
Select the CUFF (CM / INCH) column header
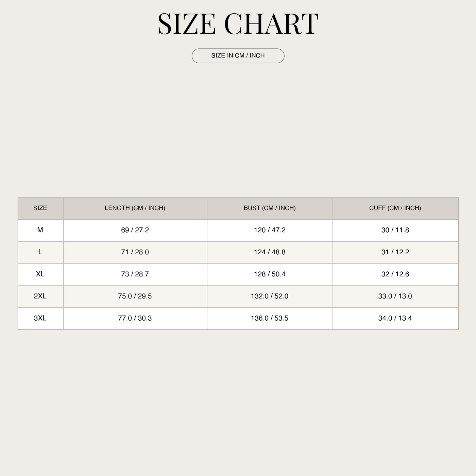click(x=395, y=208)
